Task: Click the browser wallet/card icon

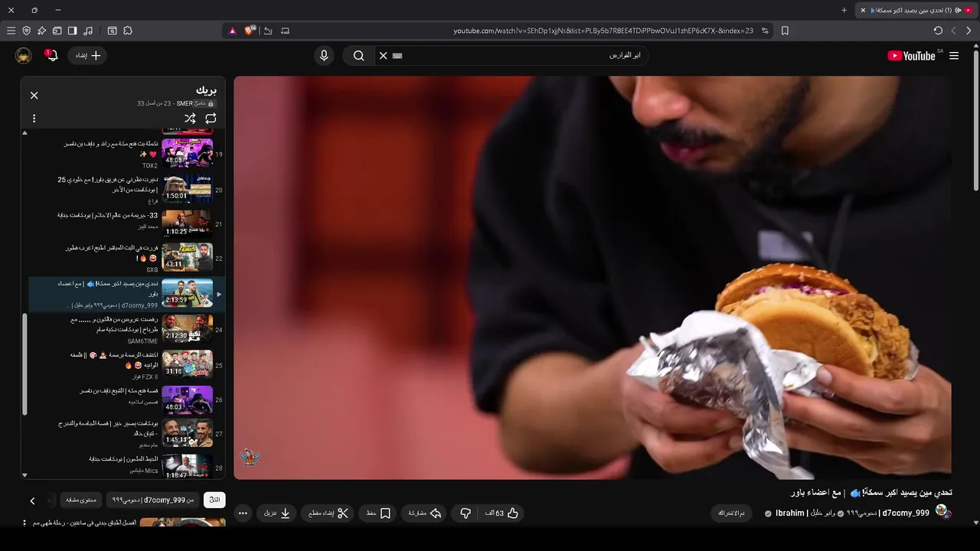Action: [x=57, y=31]
